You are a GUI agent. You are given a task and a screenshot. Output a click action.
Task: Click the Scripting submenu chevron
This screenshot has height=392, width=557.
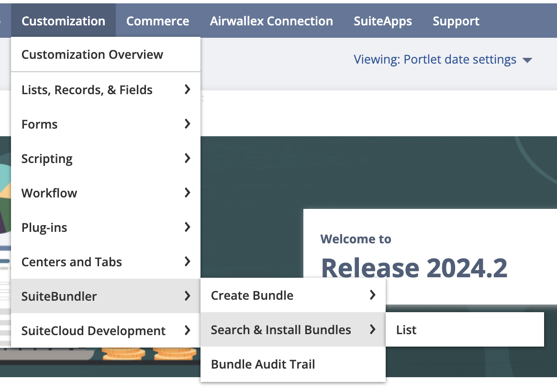click(187, 158)
